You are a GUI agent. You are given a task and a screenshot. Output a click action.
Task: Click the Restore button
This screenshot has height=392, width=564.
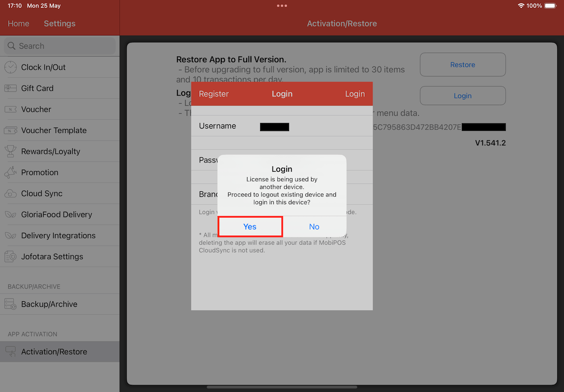pos(463,65)
